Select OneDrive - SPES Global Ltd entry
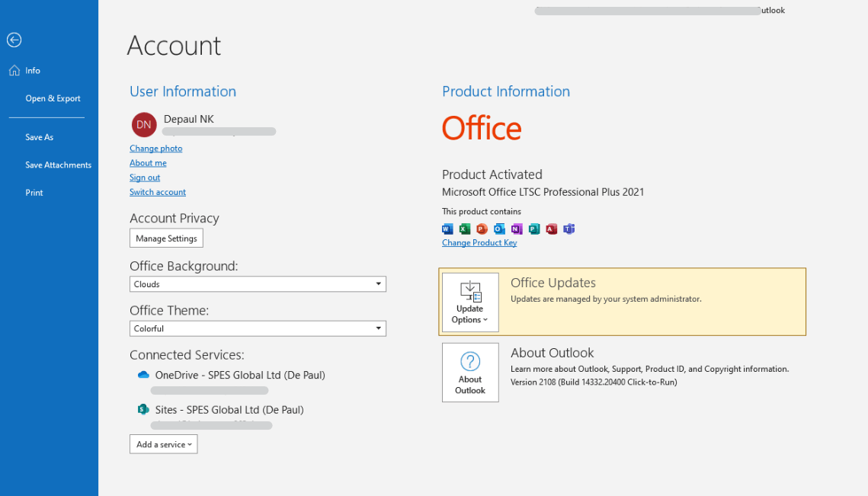The width and height of the screenshot is (868, 496). (240, 375)
